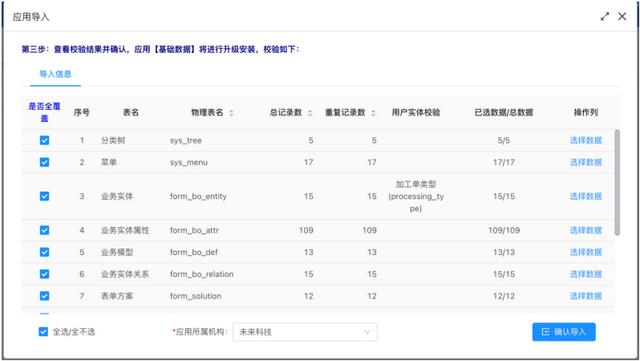Image resolution: width=640 pixels, height=361 pixels.
Task: Select the form_bo_attr cell
Action: click(x=194, y=230)
